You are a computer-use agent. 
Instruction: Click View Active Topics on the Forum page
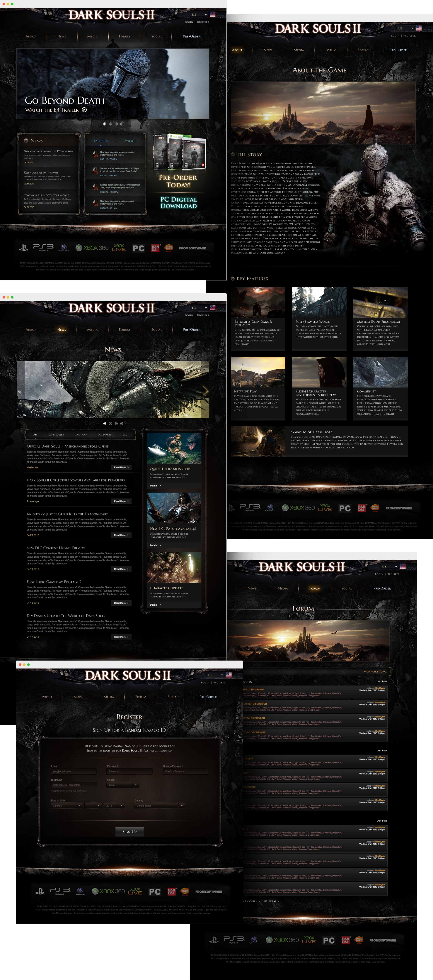375,671
